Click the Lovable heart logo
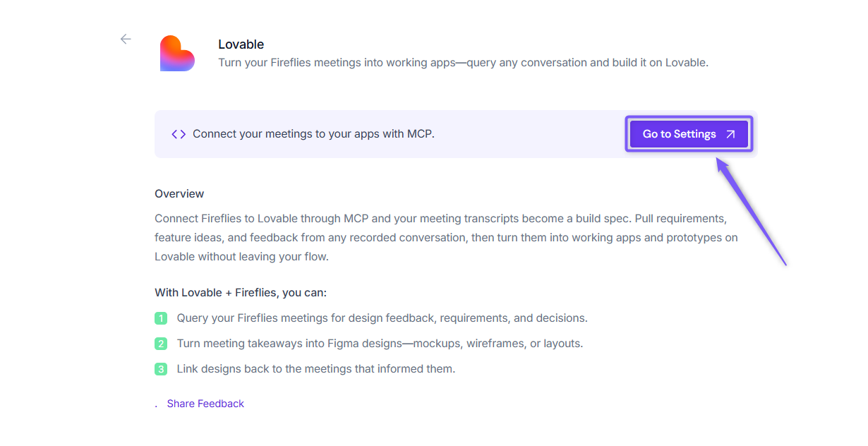The image size is (868, 446). pyautogui.click(x=177, y=54)
